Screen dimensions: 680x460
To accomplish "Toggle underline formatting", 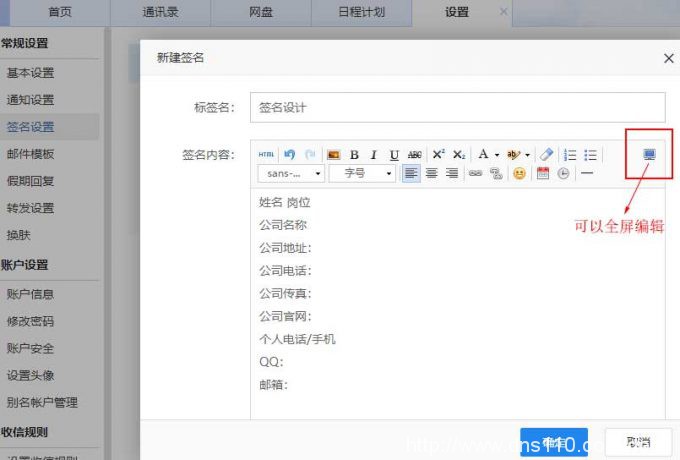I will point(394,155).
